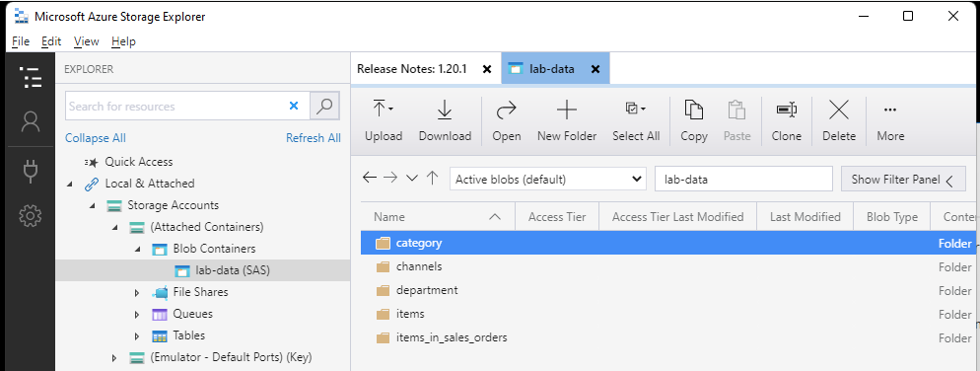Click the Open toolbar button
Image resolution: width=980 pixels, height=371 pixels.
point(506,120)
